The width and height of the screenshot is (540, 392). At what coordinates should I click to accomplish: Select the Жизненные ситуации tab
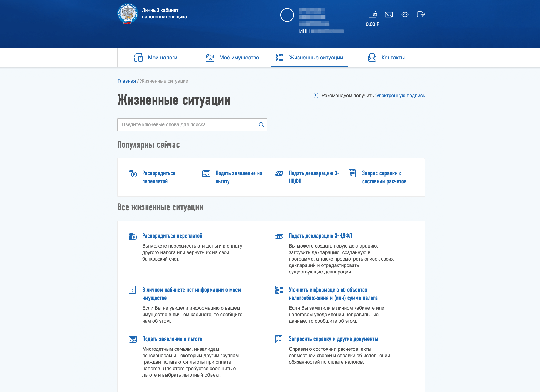(x=309, y=58)
